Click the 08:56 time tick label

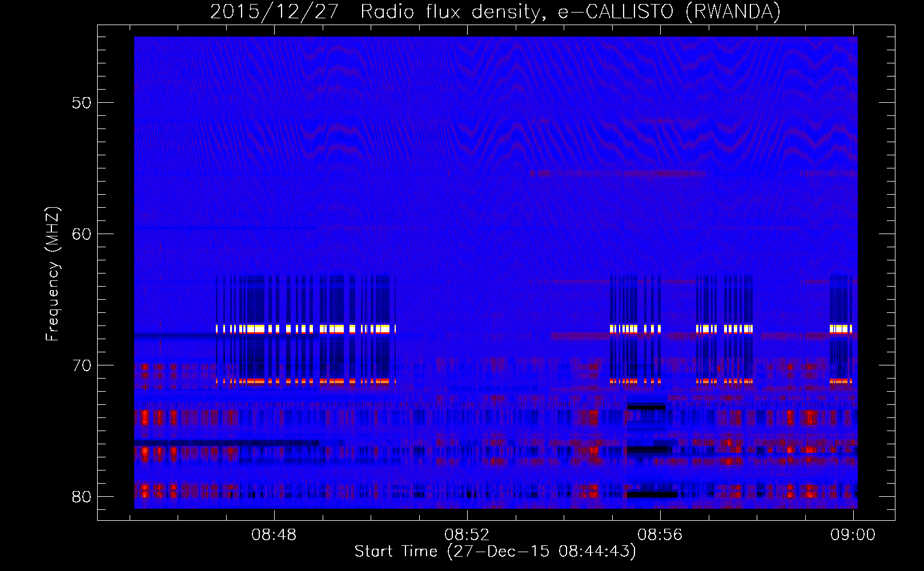click(x=660, y=535)
